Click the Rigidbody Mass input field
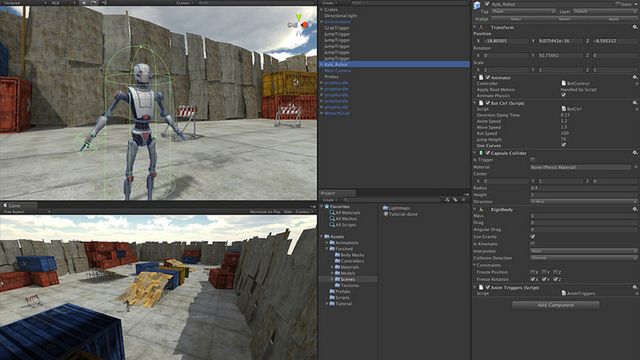 tap(583, 216)
